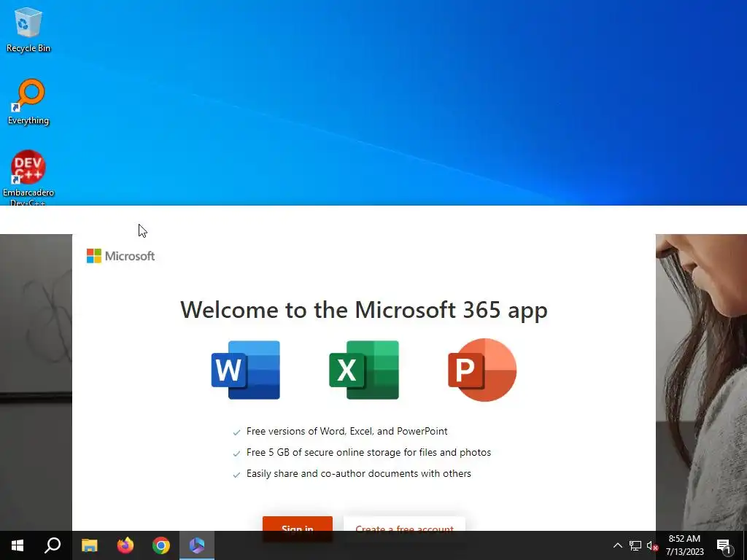The height and width of the screenshot is (560, 747).
Task: Open the muted volume tray icon
Action: [x=652, y=545]
